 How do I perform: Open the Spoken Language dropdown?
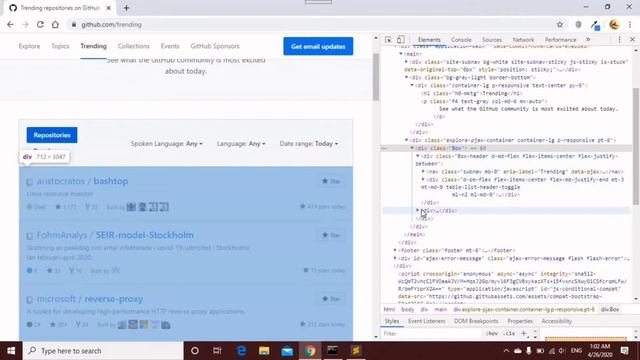(167, 144)
